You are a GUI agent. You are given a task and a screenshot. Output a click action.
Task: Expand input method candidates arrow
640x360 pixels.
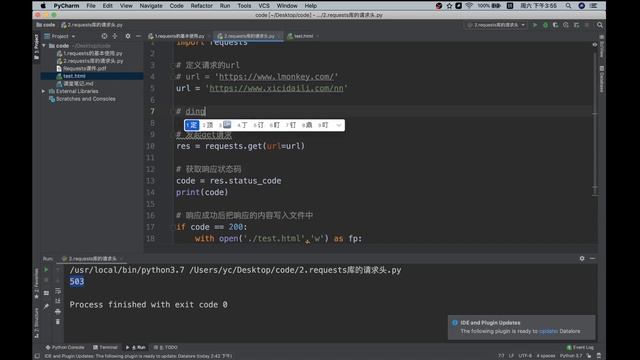coord(338,125)
